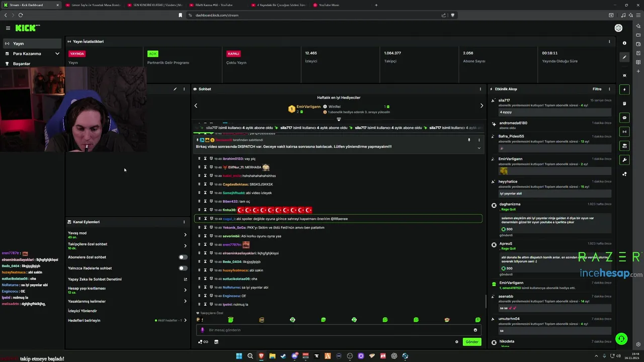This screenshot has width=644, height=362.
Task: Open Filtre in Etkinlik Akışı
Action: point(597,89)
